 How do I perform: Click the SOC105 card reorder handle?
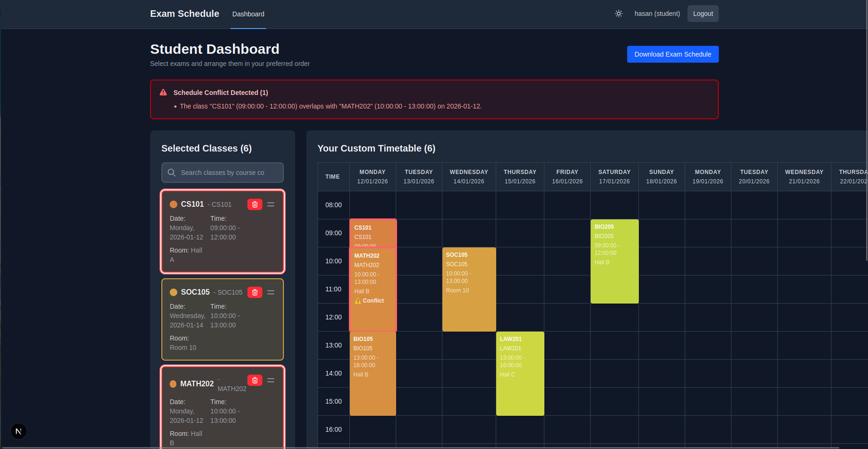(271, 292)
